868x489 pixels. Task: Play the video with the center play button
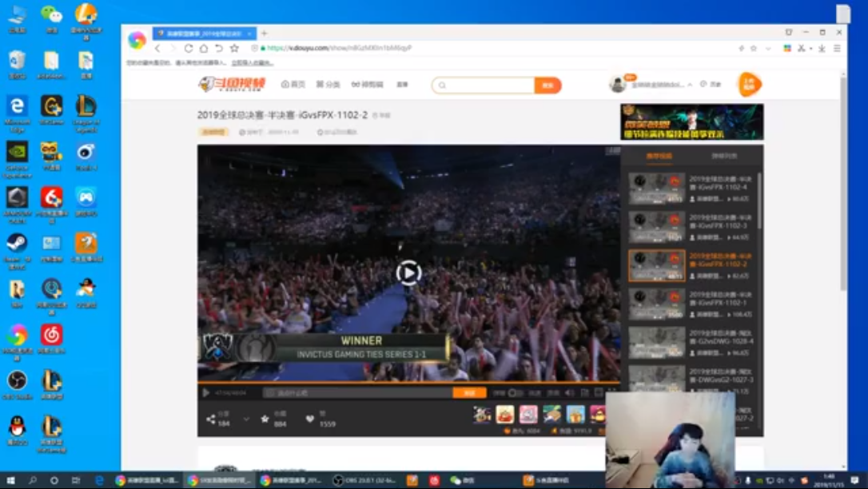point(408,272)
